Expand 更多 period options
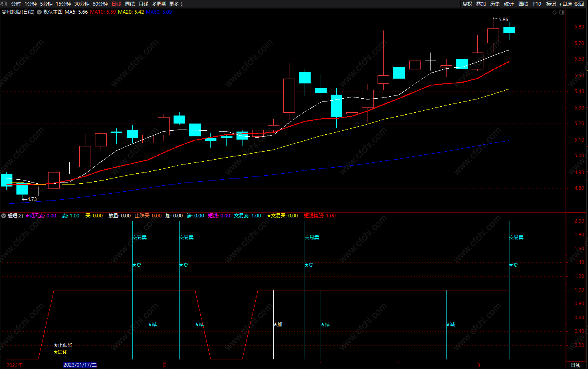The width and height of the screenshot is (588, 369). pyautogui.click(x=176, y=4)
